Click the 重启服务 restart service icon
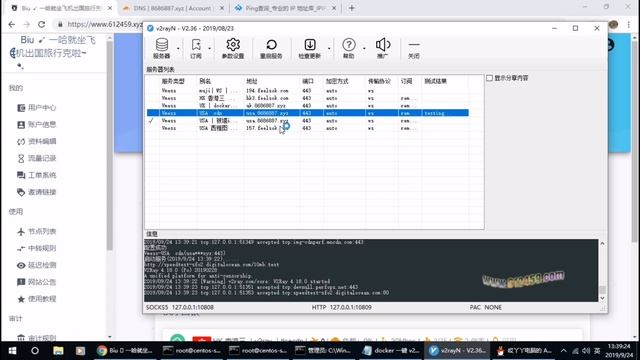This screenshot has width=640, height=360. 271,44
